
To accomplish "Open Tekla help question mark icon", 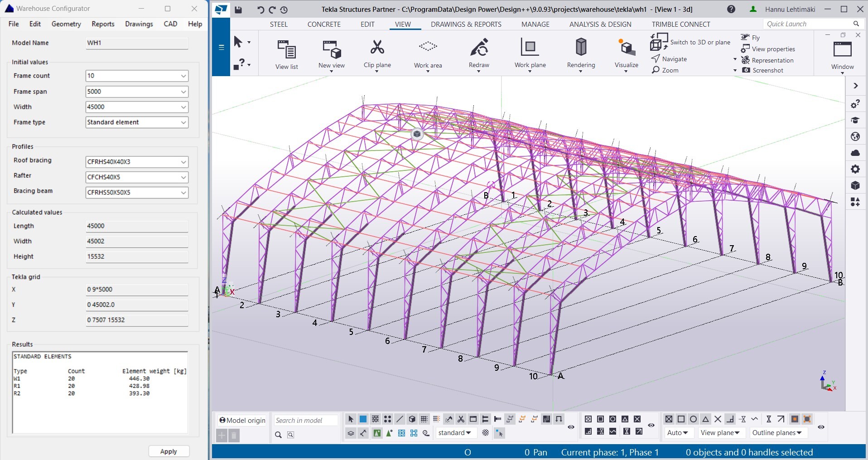I will (731, 9).
